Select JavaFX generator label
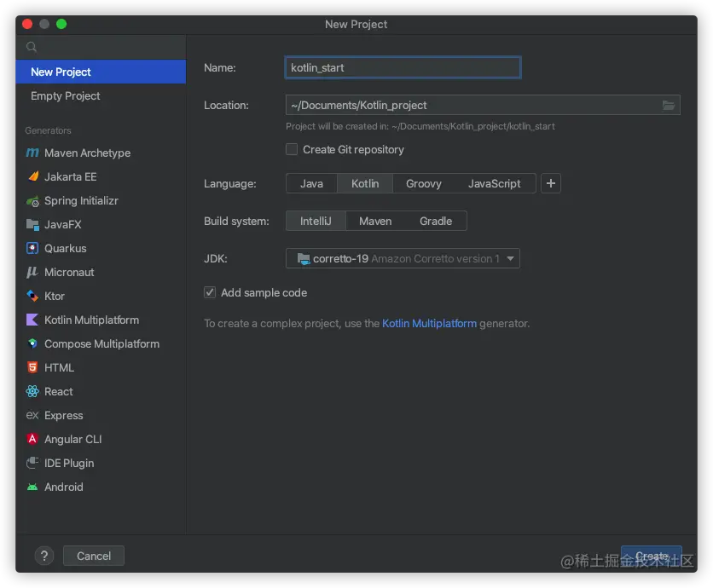 [x=63, y=224]
